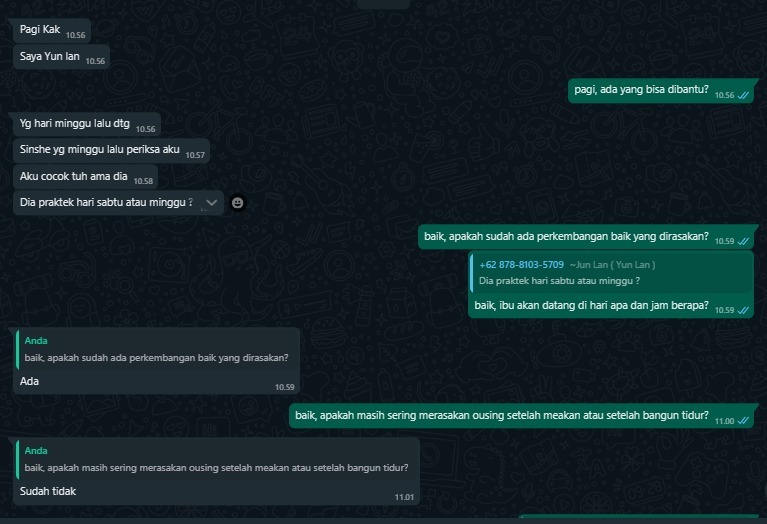Select the 'Saya Yun lan' message bubble

click(x=62, y=57)
